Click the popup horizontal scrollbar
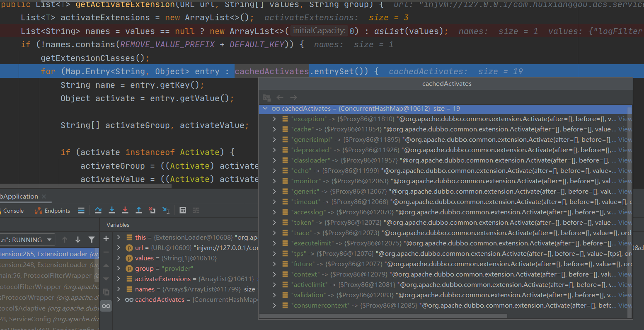This screenshot has width=644, height=330. (x=383, y=316)
